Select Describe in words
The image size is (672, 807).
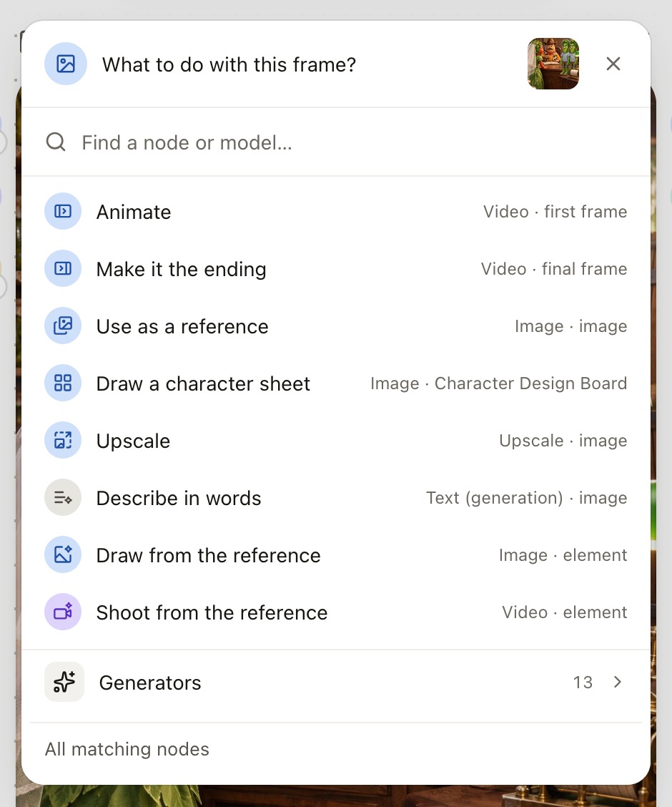coord(336,498)
